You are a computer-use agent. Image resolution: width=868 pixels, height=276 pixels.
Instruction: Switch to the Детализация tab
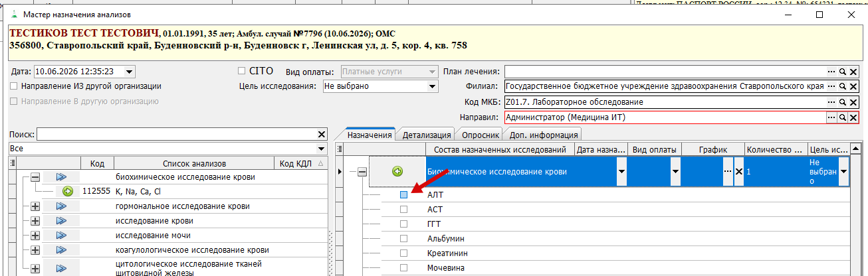coord(427,135)
